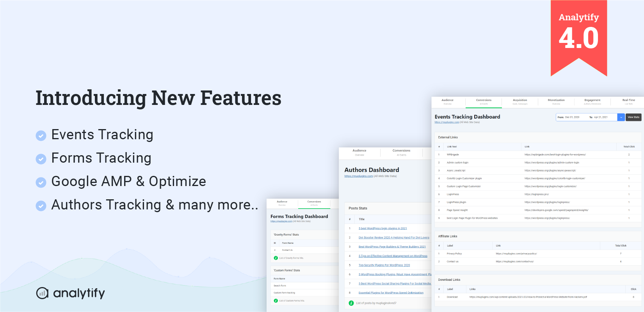Click checkmark icon beside Authors Tracking
Viewport: 644px width, 312px height.
[41, 206]
